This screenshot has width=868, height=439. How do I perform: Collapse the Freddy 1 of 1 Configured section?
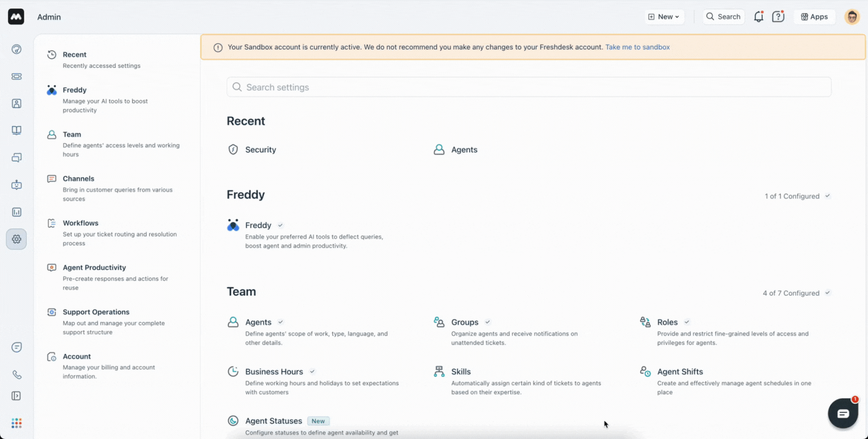[827, 196]
